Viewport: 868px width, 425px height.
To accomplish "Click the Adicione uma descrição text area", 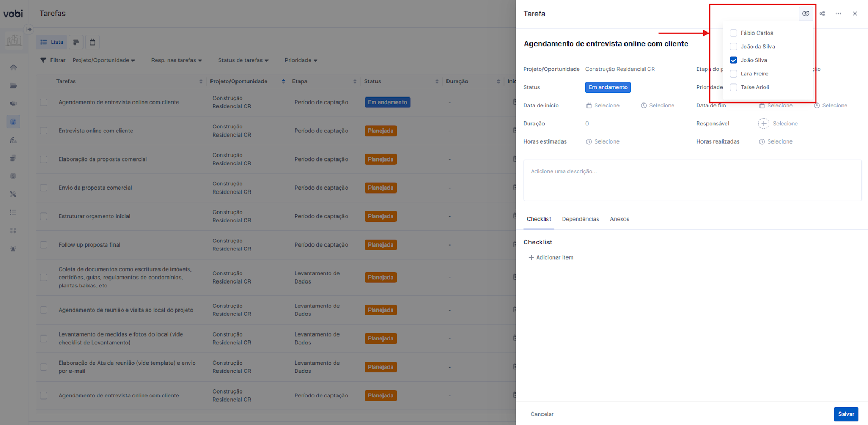I will tap(692, 181).
